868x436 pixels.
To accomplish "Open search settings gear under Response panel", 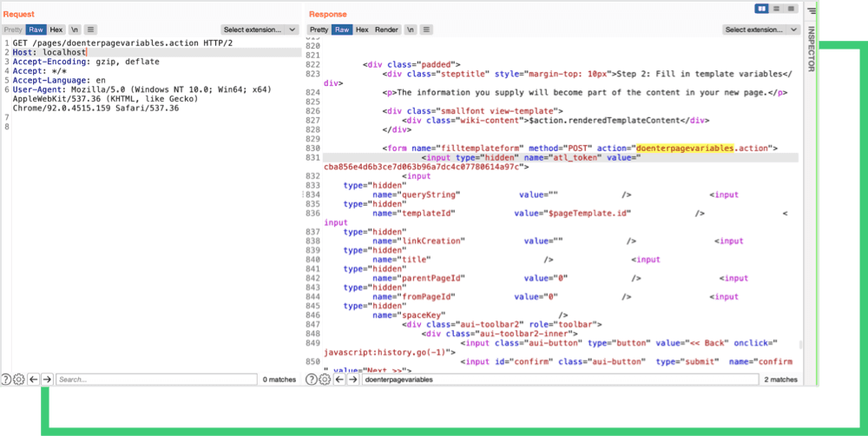I will (x=325, y=380).
